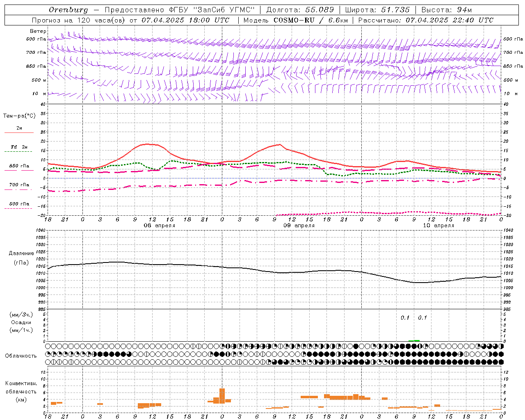The image size is (525, 420).
Task: Click the 'Давление' pressure panel label
Action: (x=21, y=253)
